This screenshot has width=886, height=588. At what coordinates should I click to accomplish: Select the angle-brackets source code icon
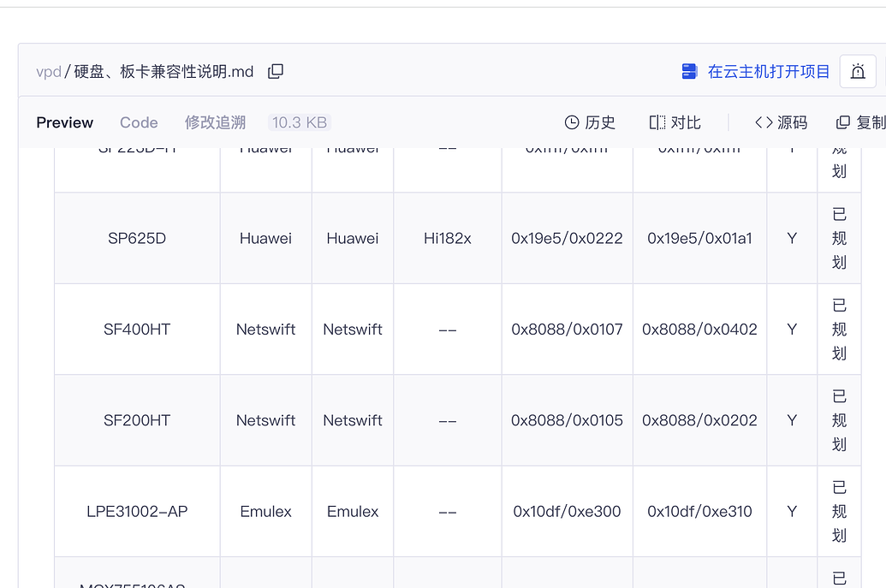click(761, 122)
